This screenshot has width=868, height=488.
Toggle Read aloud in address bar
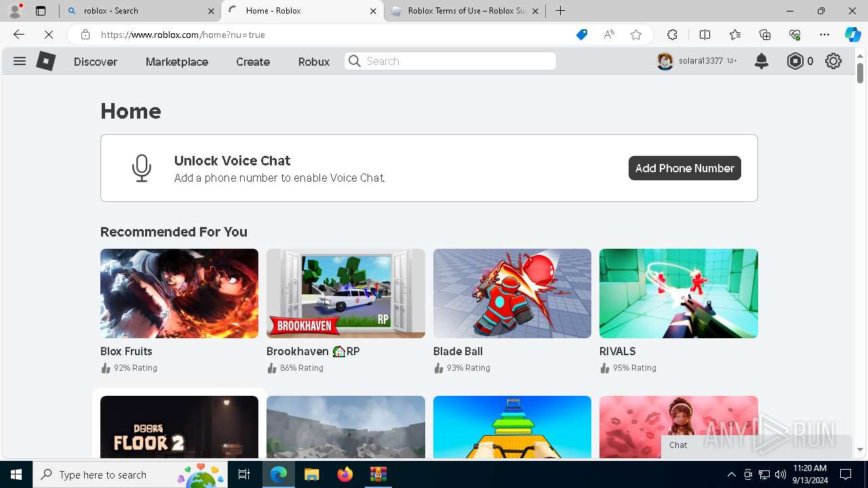pyautogui.click(x=609, y=35)
